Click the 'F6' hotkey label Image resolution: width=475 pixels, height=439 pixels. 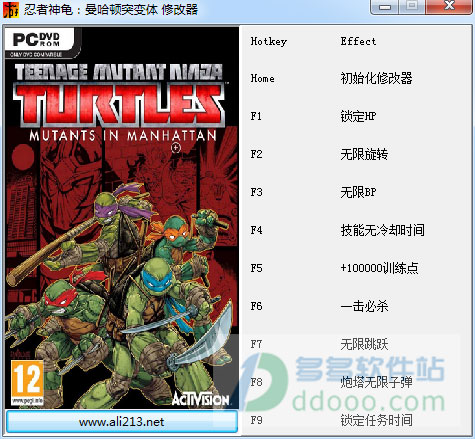click(x=256, y=306)
